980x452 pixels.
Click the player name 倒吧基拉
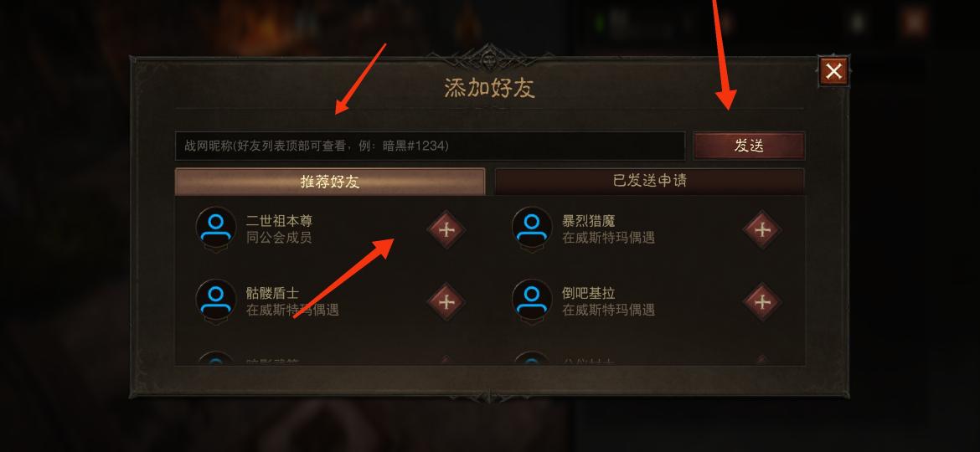click(588, 294)
